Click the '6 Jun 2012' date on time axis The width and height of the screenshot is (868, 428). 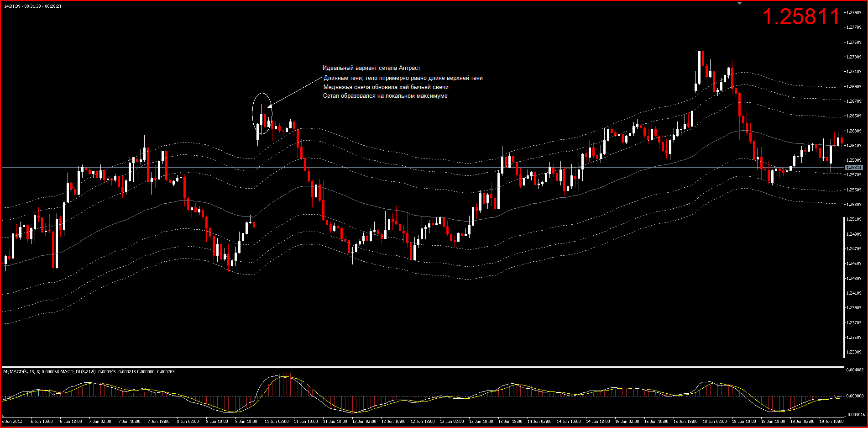[x=12, y=422]
